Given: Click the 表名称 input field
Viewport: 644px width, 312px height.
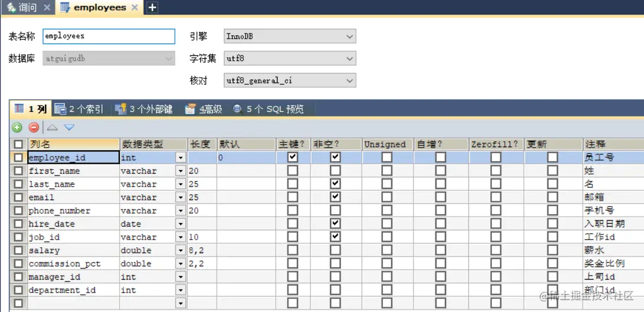Looking at the screenshot, I should point(109,36).
